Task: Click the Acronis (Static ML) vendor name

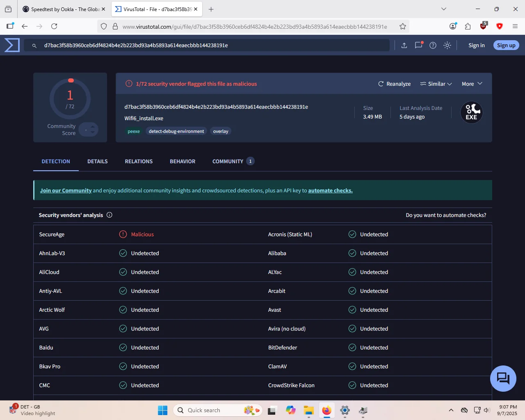Action: (x=290, y=235)
